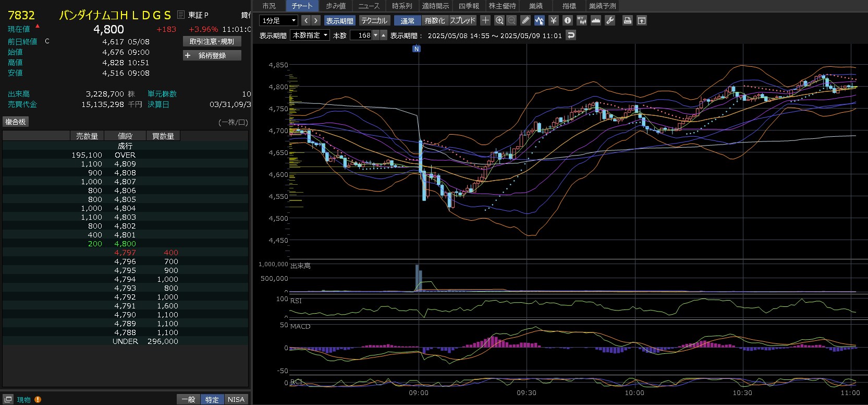Select 一般 account type
868x405 pixels.
tap(188, 399)
